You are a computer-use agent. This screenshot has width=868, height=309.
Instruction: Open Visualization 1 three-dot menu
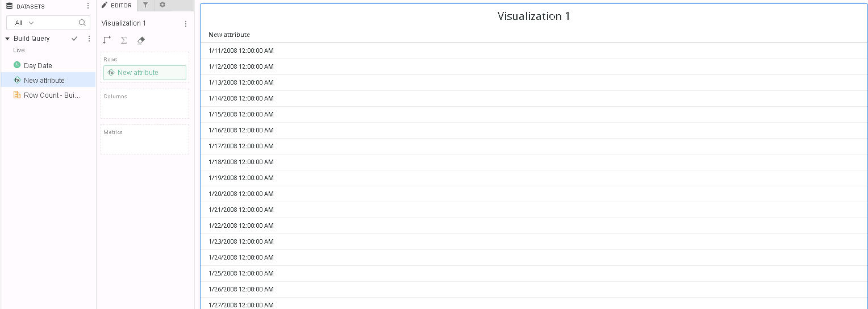185,24
